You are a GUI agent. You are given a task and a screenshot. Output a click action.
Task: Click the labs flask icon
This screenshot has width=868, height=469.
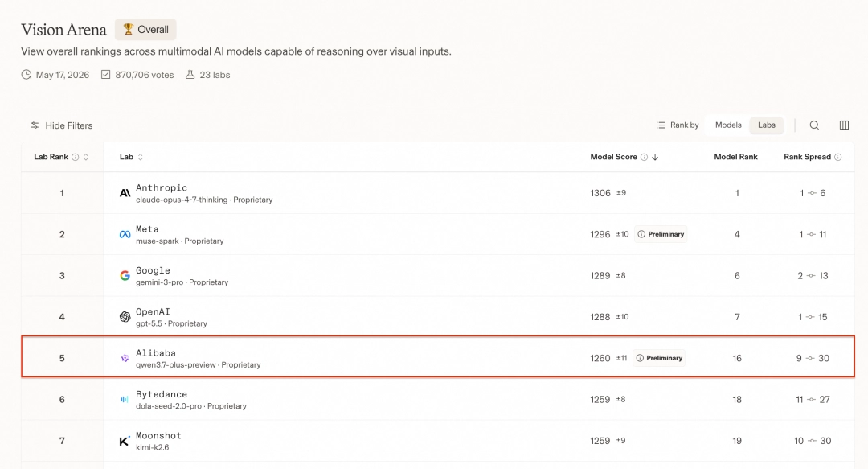(x=190, y=74)
